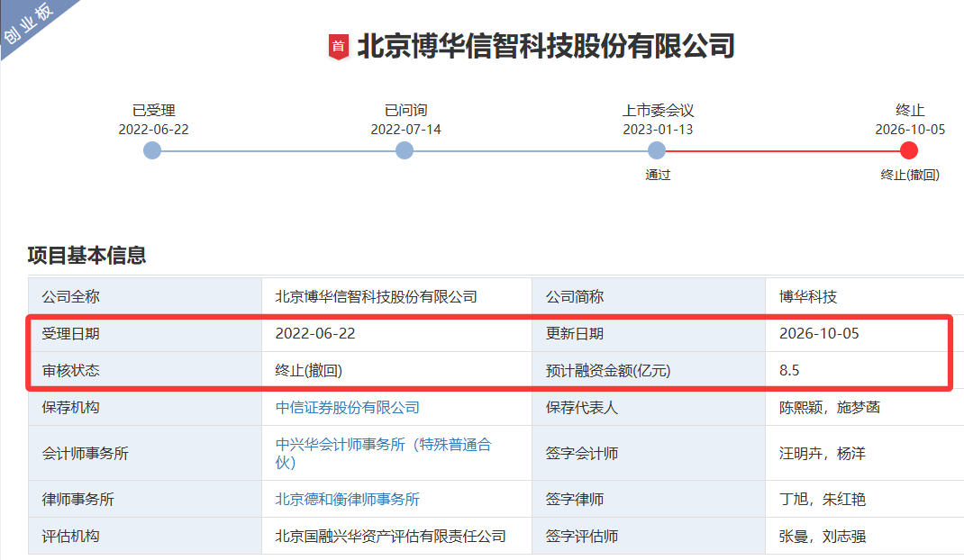964x560 pixels.
Task: Click the 预计融资金额(亿元) label cell
Action: 649,370
